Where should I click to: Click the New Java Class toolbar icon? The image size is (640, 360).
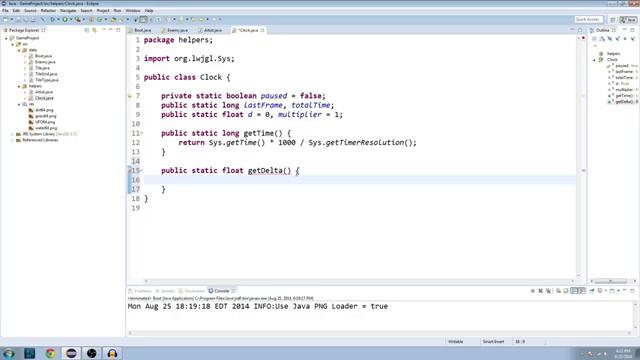pos(100,20)
